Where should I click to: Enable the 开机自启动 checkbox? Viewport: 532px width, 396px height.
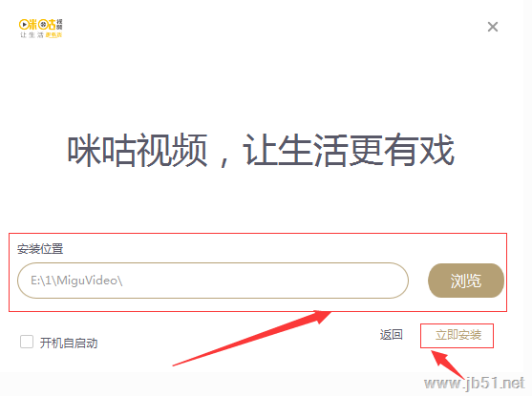click(x=27, y=342)
